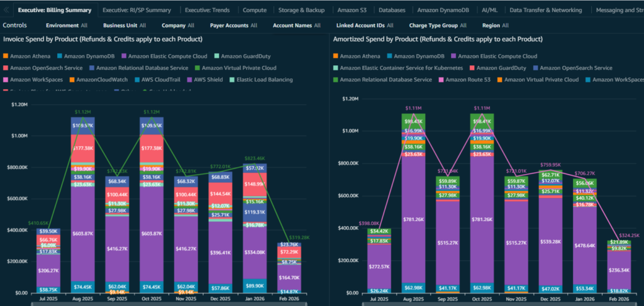This screenshot has height=306, width=644.
Task: Click the $164.70K segment in Feb 2026
Action: [289, 277]
